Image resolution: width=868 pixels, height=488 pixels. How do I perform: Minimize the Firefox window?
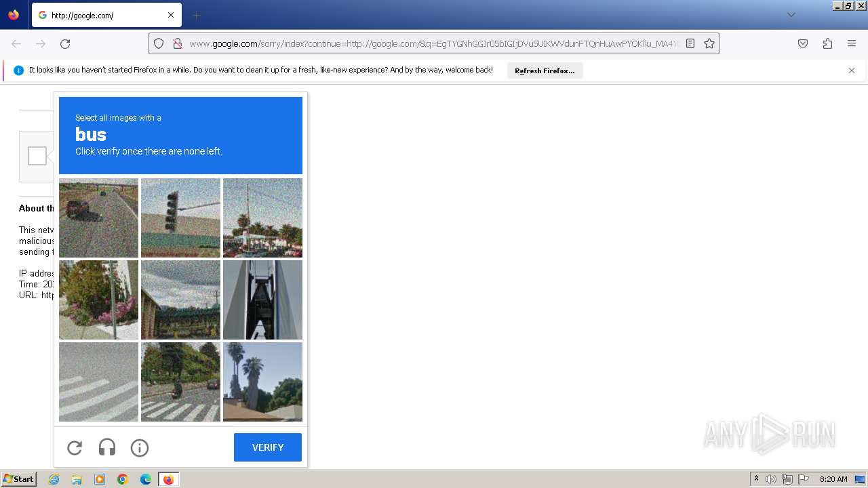point(837,5)
